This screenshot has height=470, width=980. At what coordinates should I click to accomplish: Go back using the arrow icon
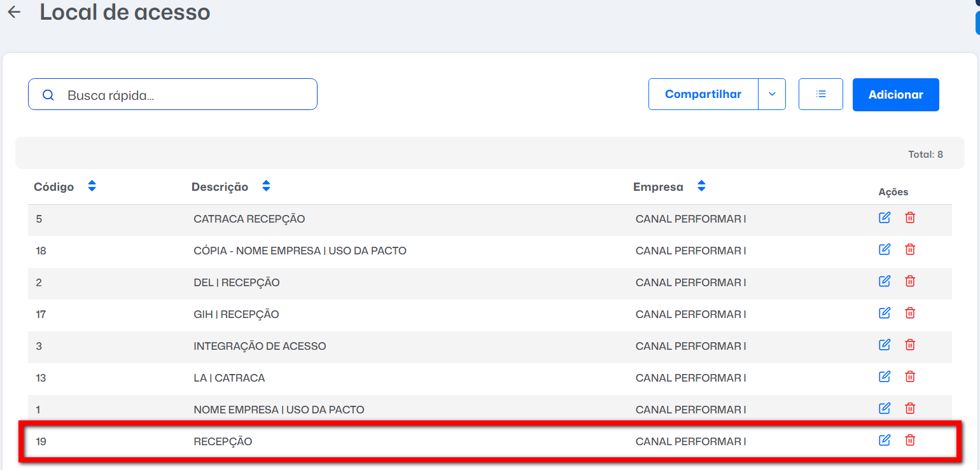tap(14, 12)
